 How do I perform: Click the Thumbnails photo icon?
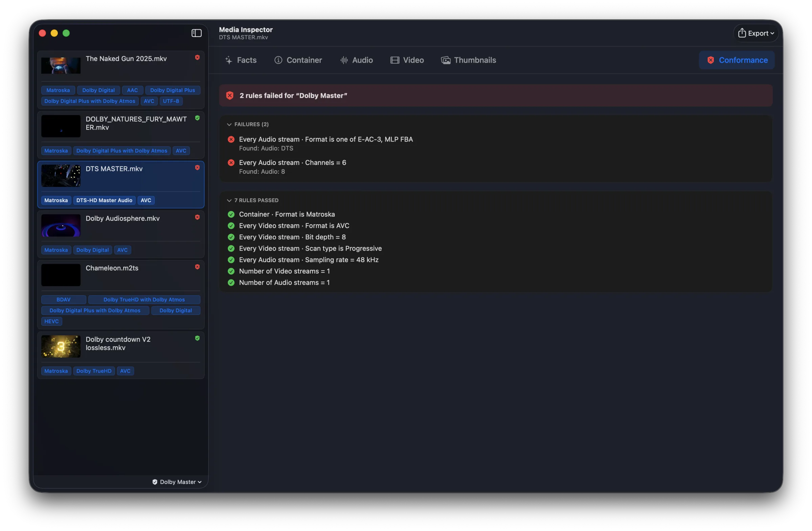click(x=446, y=60)
